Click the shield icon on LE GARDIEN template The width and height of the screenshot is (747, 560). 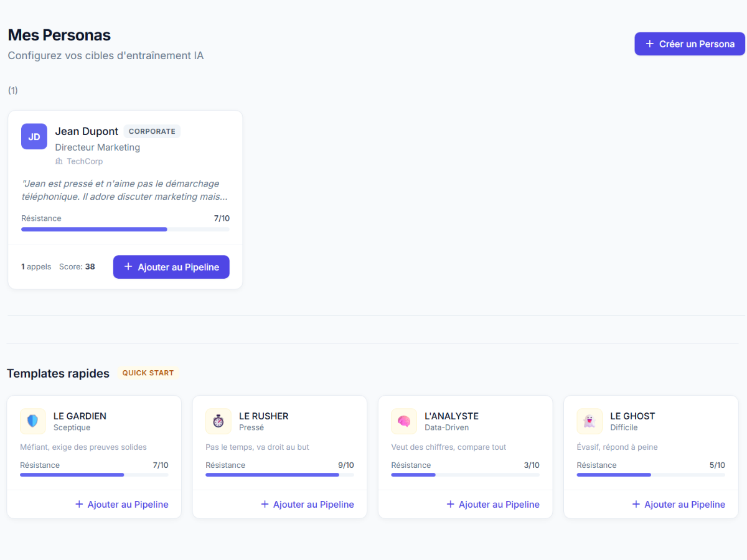coord(32,421)
